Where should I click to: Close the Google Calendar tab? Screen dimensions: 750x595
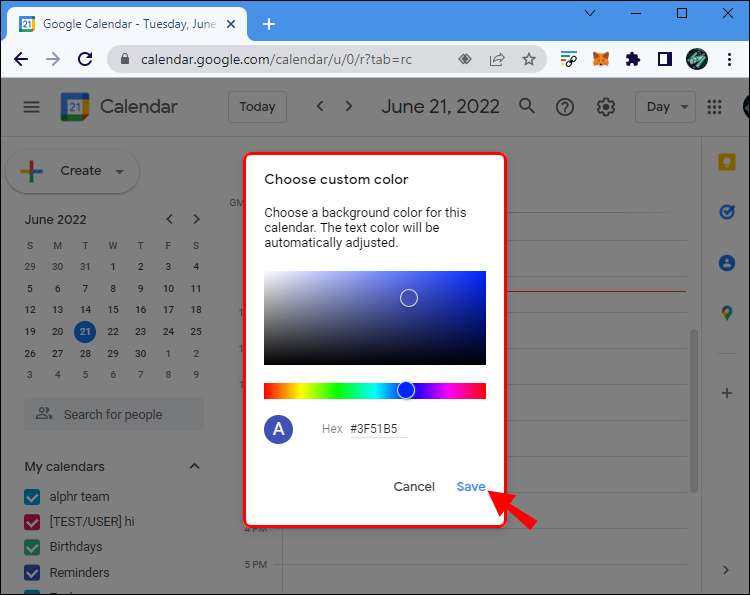coord(231,24)
